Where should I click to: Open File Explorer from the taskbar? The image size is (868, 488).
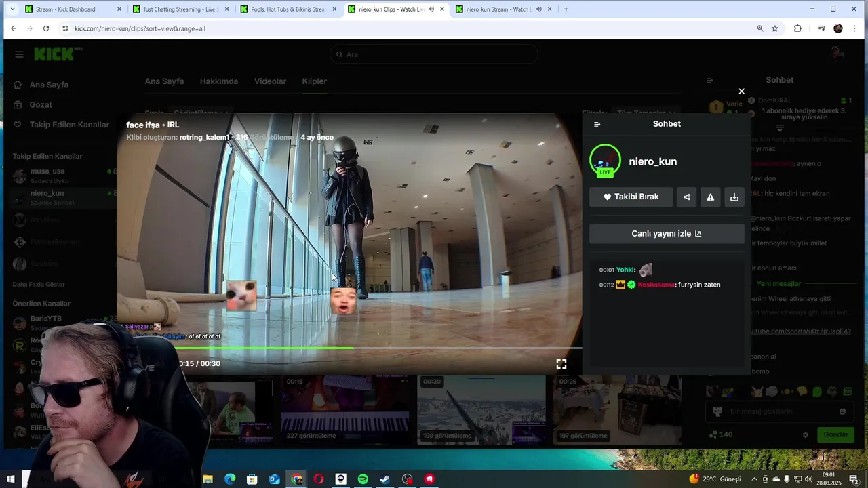point(208,479)
